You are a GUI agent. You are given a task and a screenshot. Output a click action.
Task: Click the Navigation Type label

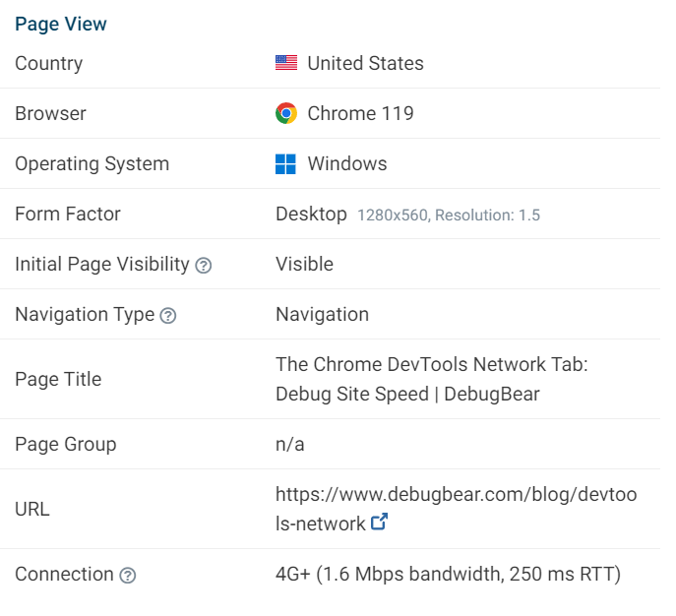85,315
